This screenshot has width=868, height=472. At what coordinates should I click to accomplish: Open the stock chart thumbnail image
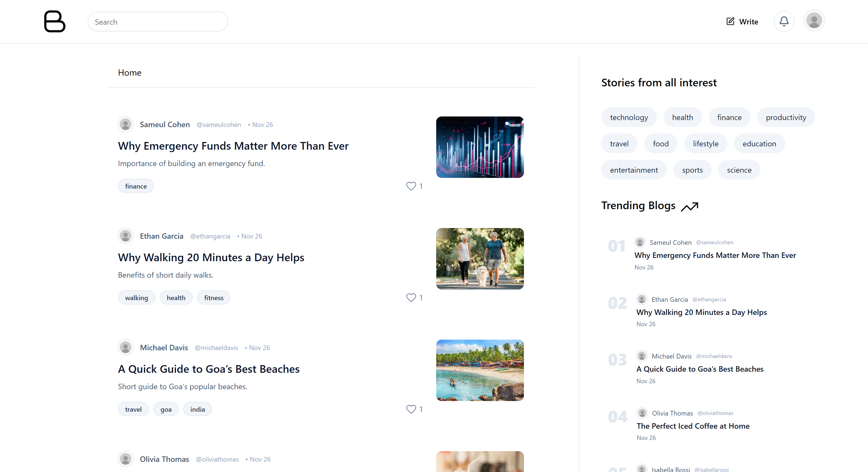coord(480,147)
